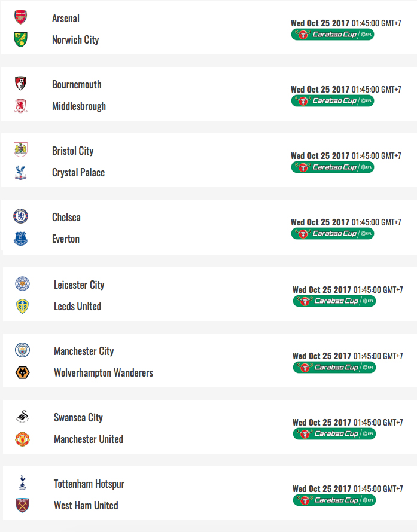Click the West Ham United crest

point(23,506)
